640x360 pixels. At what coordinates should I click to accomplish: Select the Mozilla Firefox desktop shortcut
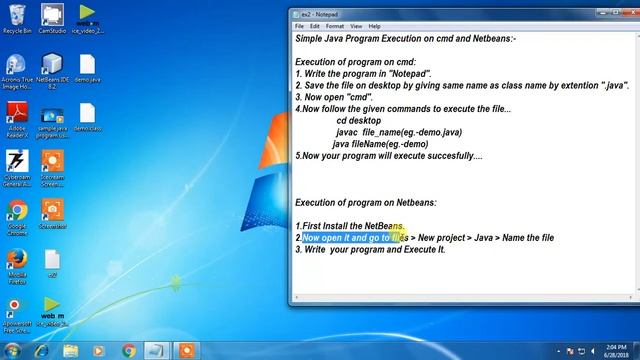pyautogui.click(x=17, y=266)
